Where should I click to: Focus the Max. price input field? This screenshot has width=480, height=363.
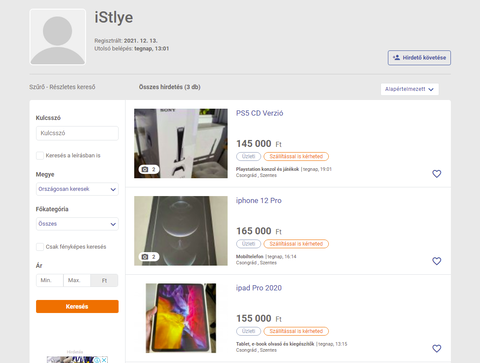point(77,280)
